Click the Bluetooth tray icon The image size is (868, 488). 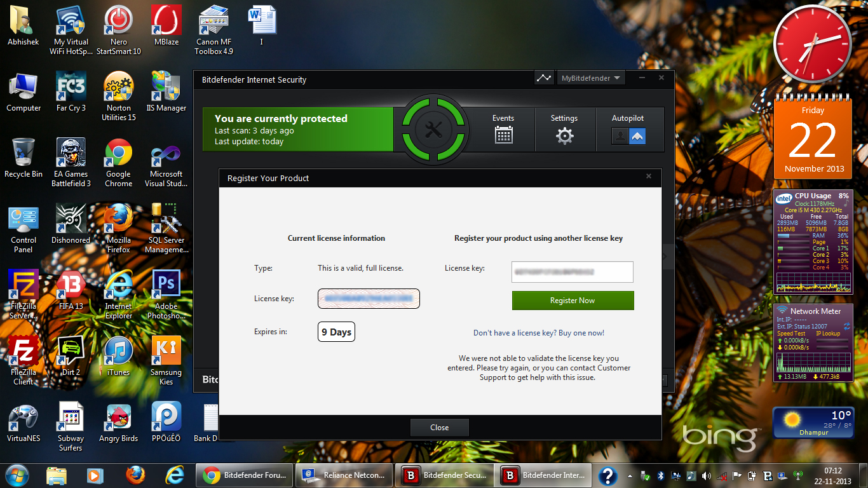660,475
